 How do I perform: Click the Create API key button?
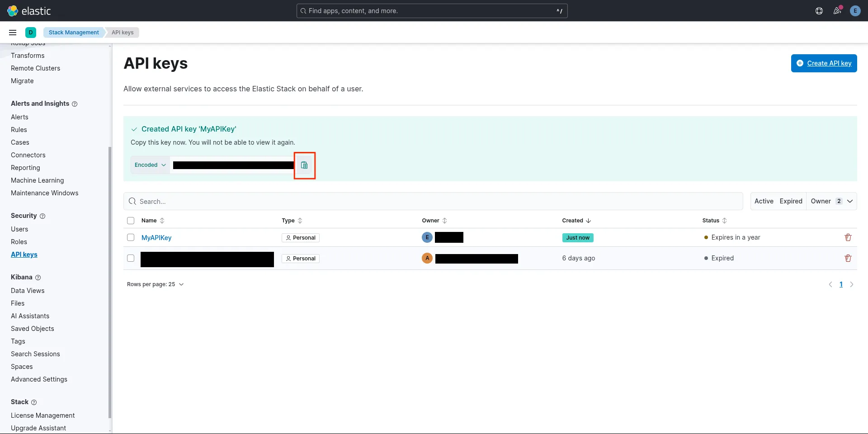tap(823, 63)
